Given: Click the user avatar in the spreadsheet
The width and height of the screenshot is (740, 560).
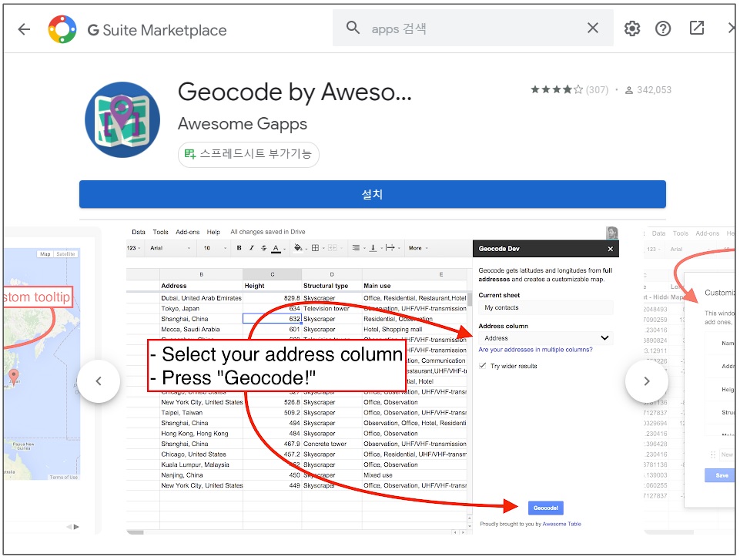Looking at the screenshot, I should pos(612,233).
